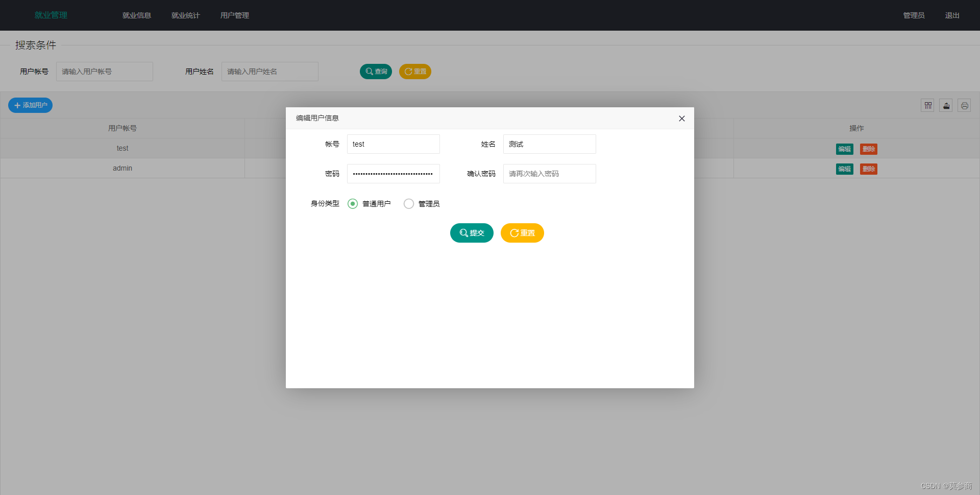Viewport: 980px width, 495px height.
Task: Click the 重置 button in search conditions
Action: click(415, 72)
